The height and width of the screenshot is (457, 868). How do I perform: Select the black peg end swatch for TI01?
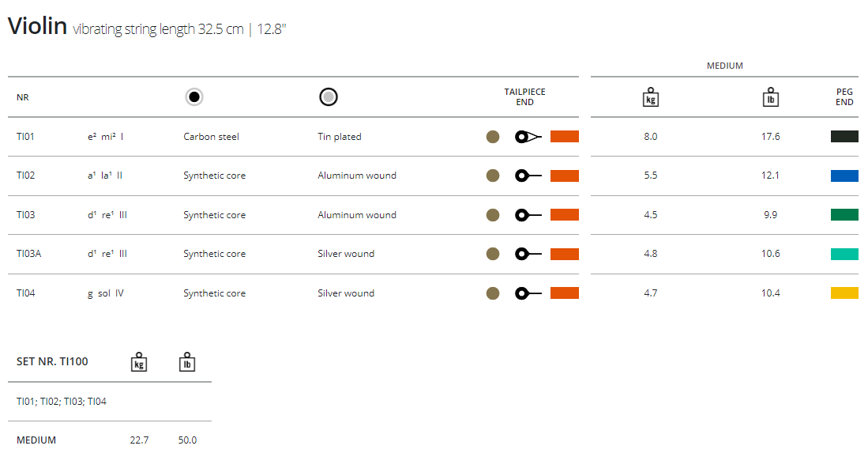tap(844, 137)
